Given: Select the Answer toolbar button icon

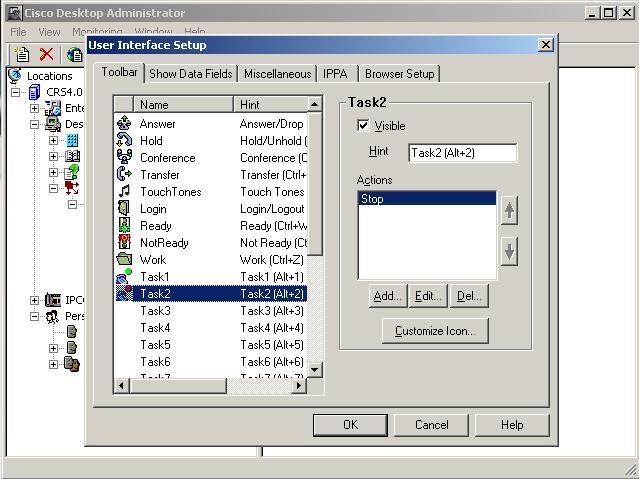Looking at the screenshot, I should [x=124, y=123].
